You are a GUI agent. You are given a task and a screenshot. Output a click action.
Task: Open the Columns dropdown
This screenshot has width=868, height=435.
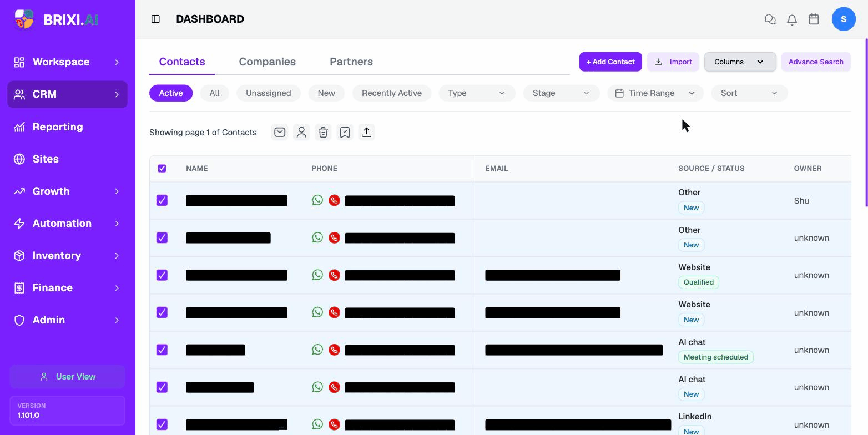point(740,62)
